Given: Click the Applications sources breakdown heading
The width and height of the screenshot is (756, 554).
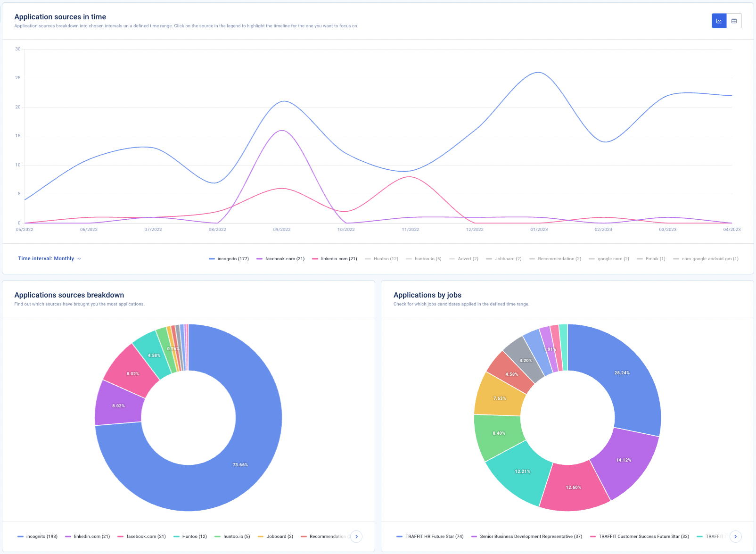Looking at the screenshot, I should point(69,295).
